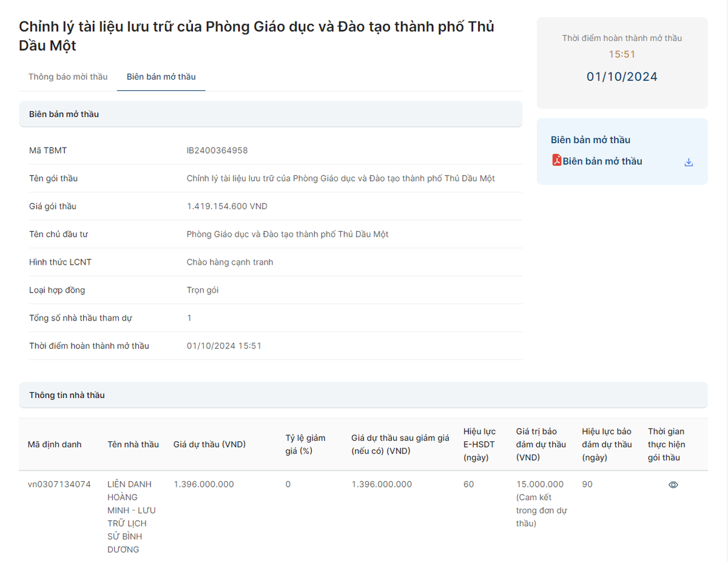The image size is (728, 562).
Task: Click the bid price 1.396.000.000
Action: pyautogui.click(x=204, y=484)
